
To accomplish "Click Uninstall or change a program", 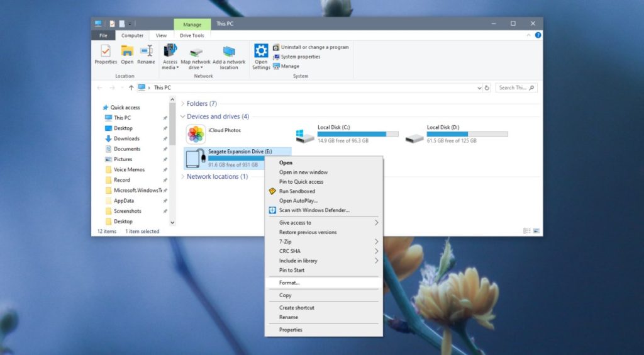I will 314,47.
